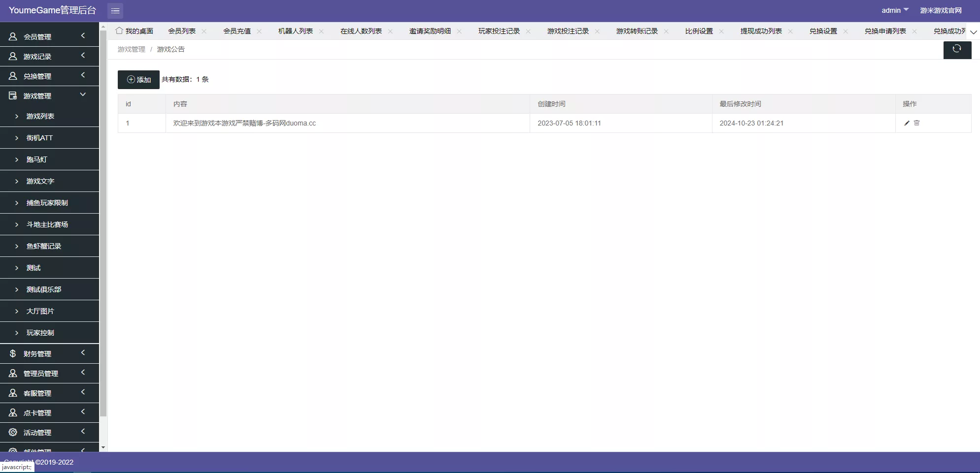
Task: Click the tab overflow arrow at the right
Action: coord(974,32)
